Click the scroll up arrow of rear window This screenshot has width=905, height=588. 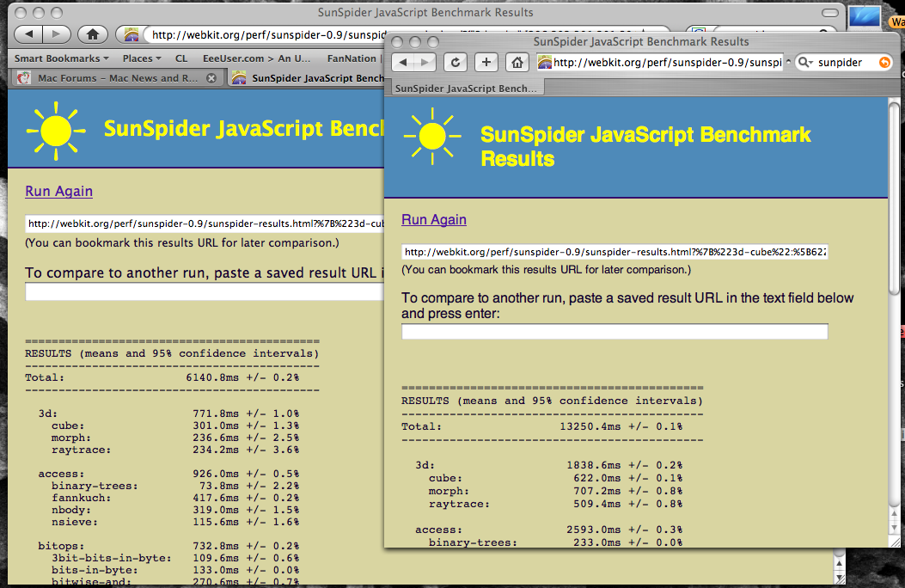tap(839, 563)
